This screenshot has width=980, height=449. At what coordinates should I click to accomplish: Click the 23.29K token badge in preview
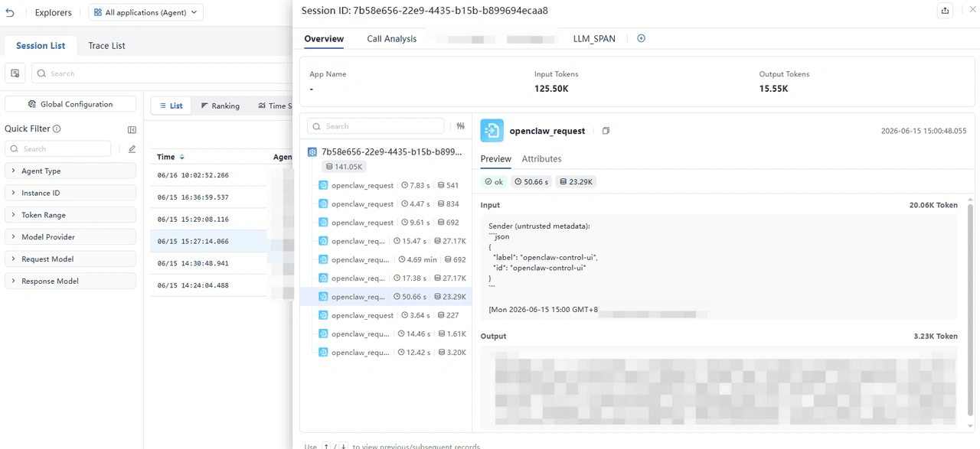[x=577, y=182]
